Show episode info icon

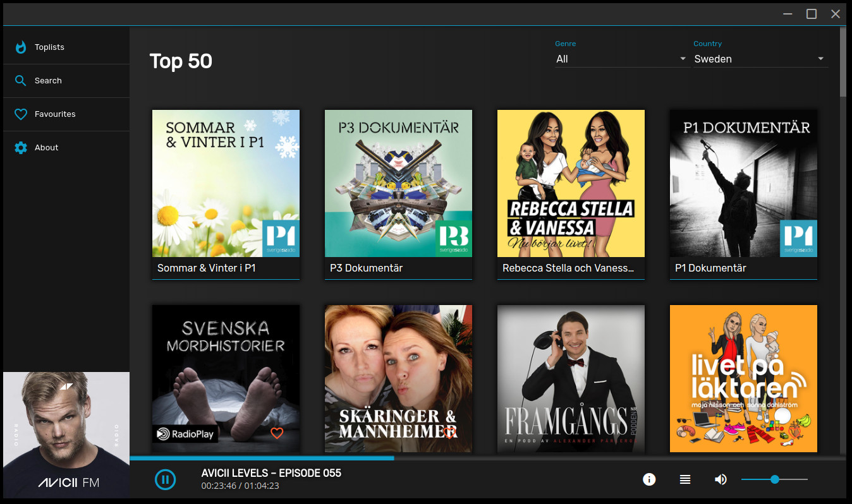pyautogui.click(x=649, y=479)
